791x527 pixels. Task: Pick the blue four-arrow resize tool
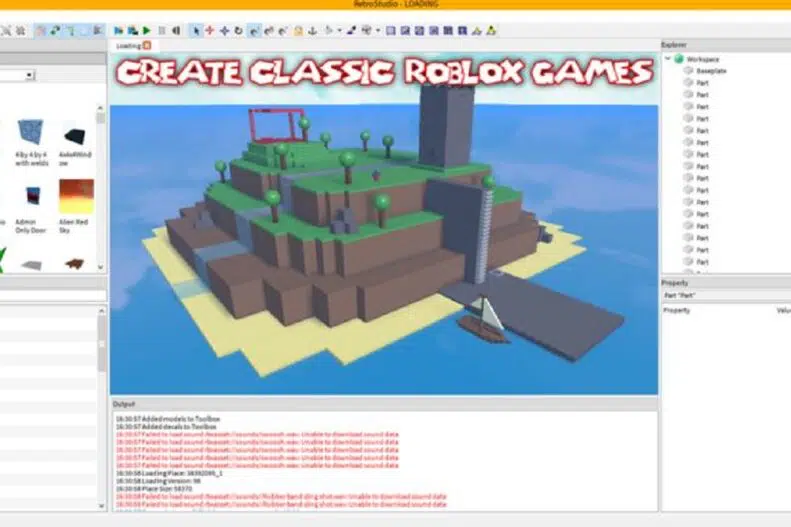[224, 31]
